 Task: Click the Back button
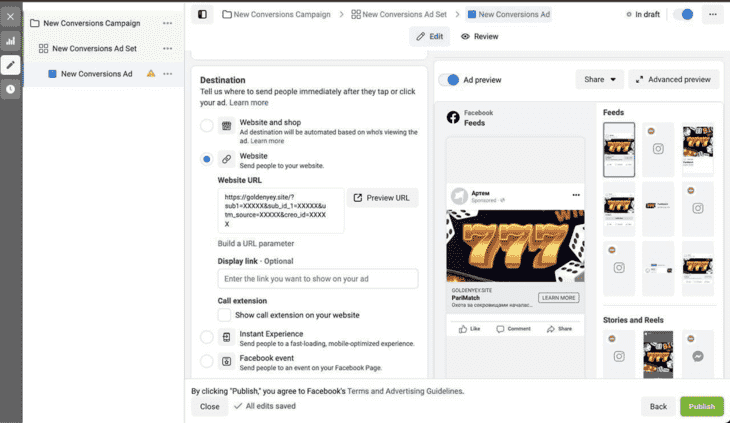click(658, 406)
